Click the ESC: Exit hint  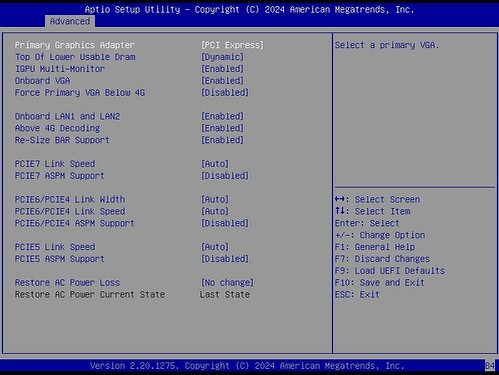[357, 295]
